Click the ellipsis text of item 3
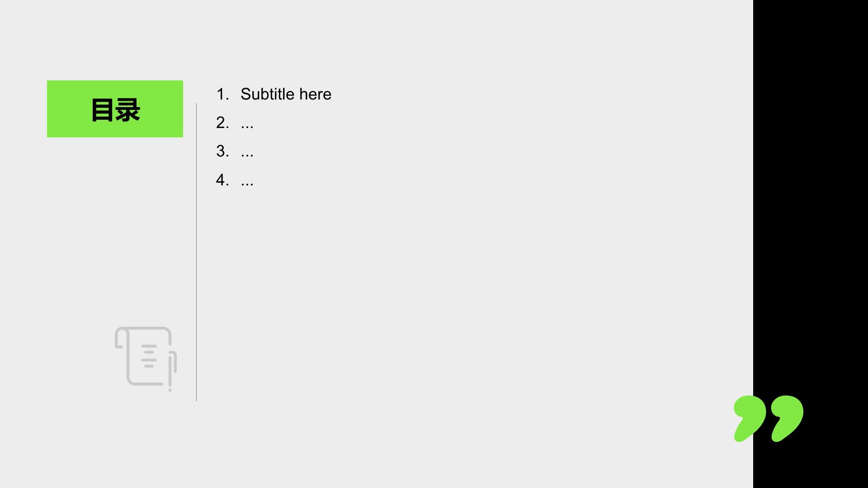This screenshot has width=868, height=488. (x=247, y=153)
